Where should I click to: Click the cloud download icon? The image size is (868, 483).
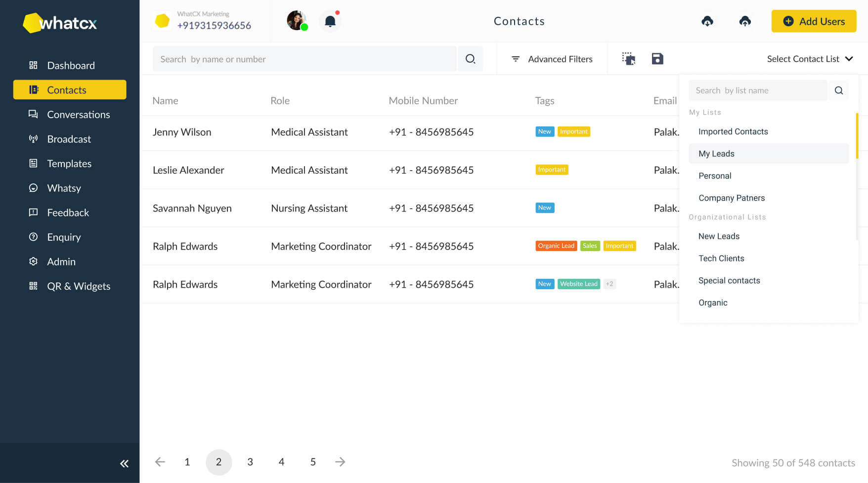707,21
